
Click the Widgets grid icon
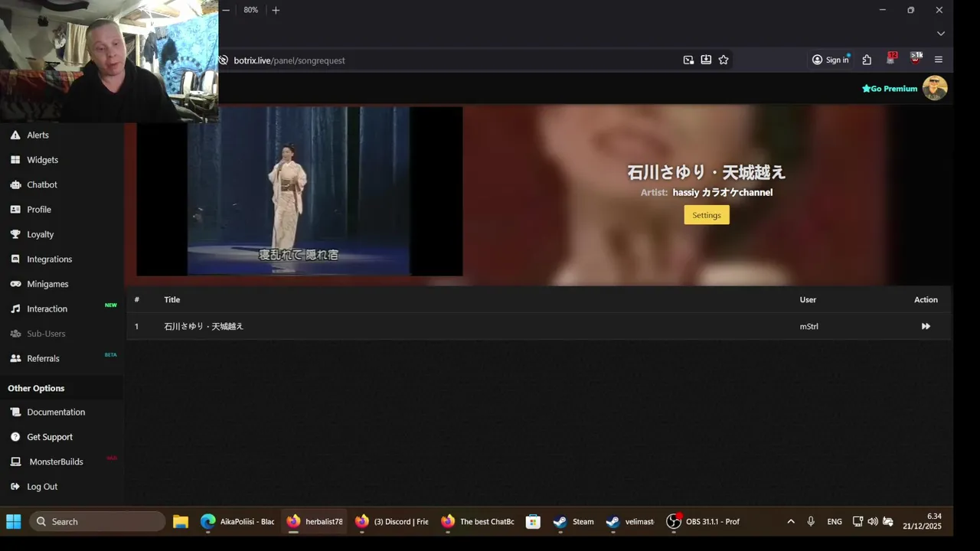(15, 160)
